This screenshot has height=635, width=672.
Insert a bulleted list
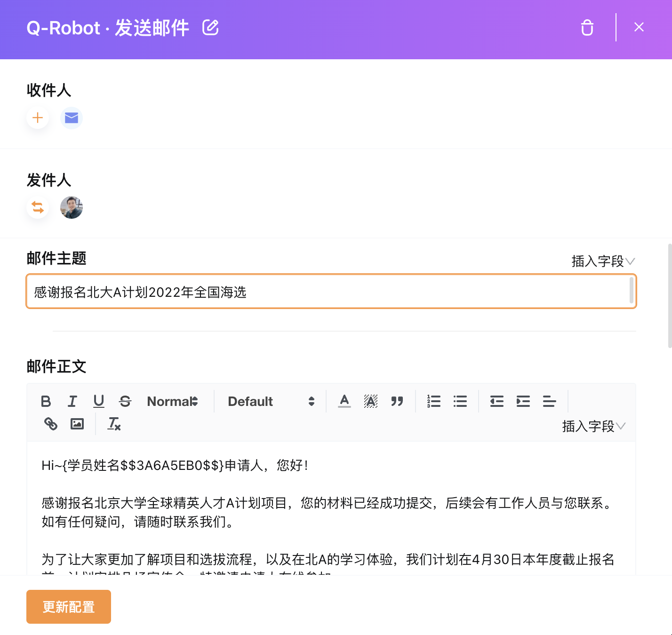click(460, 401)
